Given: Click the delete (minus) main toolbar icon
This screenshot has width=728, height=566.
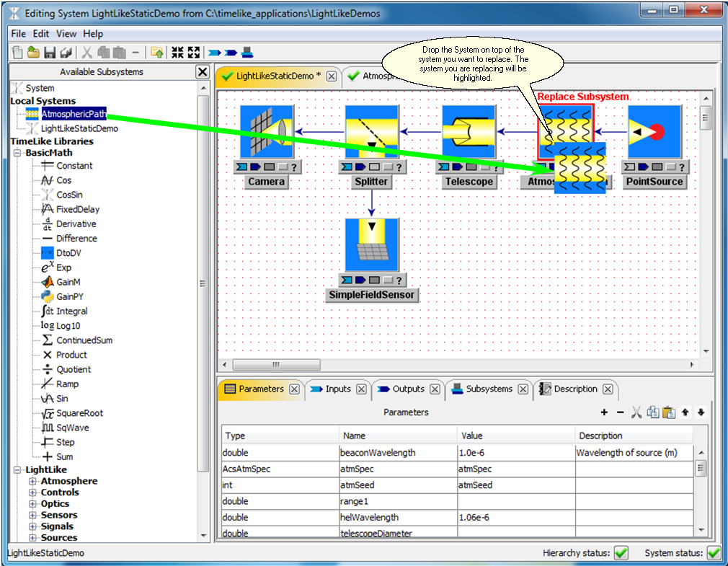Looking at the screenshot, I should pyautogui.click(x=136, y=53).
